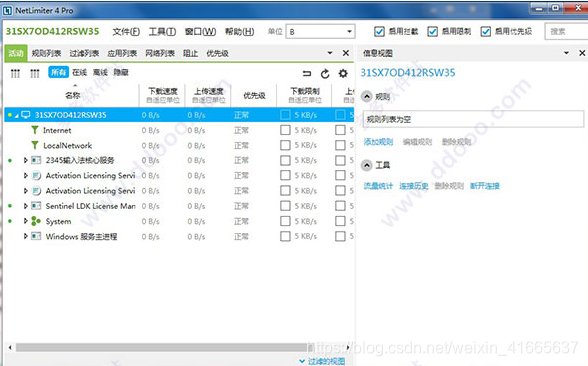Toggle the 启用优先级 checkbox
The height and width of the screenshot is (366, 588).
486,32
